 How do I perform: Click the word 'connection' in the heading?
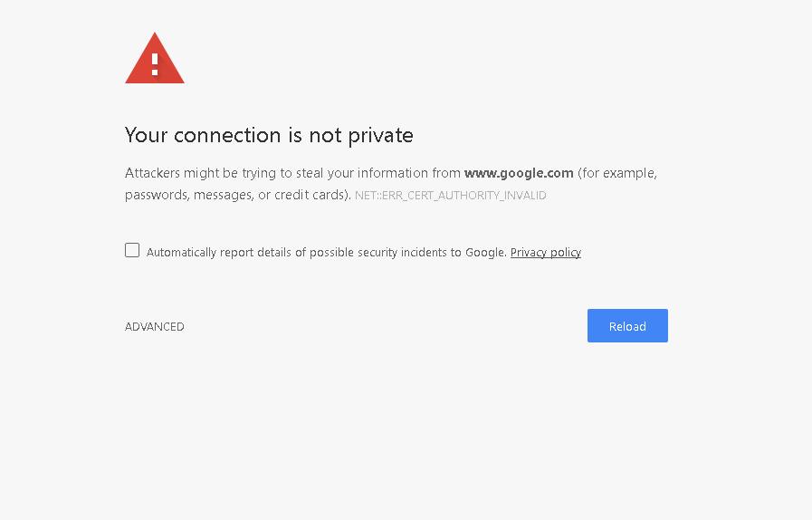pos(228,135)
